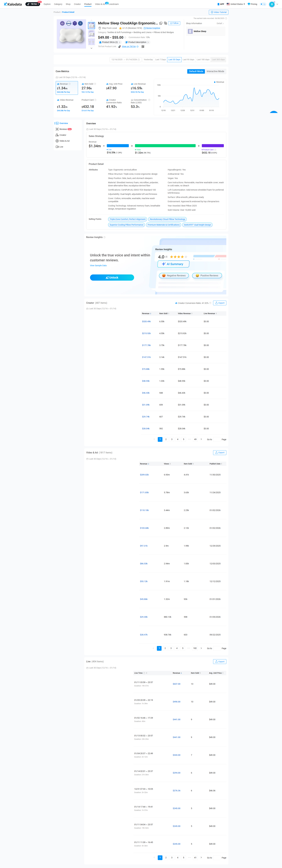This screenshot has width=282, height=868.
Task: Expand Product SKUs (2)
Action: point(110,42)
